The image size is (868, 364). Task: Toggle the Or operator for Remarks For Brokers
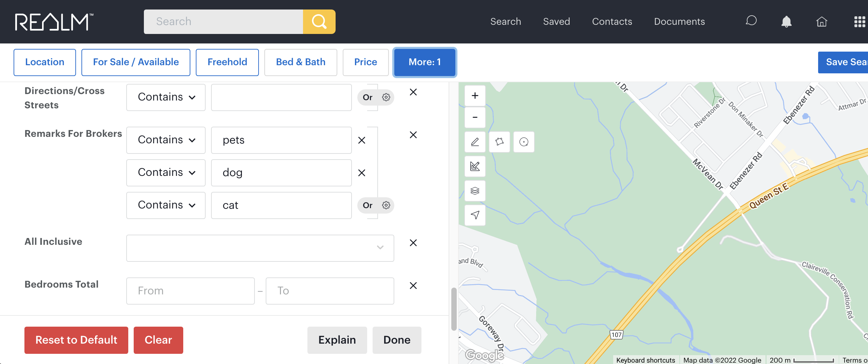tap(367, 205)
